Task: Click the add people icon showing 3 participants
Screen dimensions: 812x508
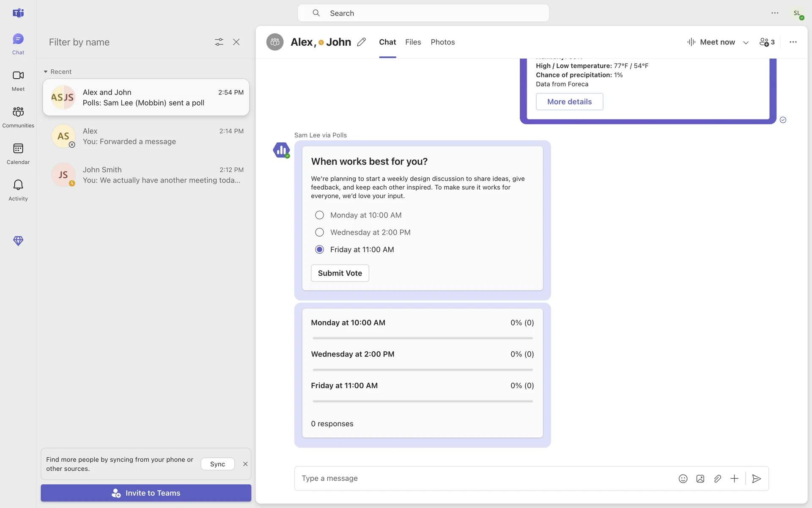Action: 767,42
